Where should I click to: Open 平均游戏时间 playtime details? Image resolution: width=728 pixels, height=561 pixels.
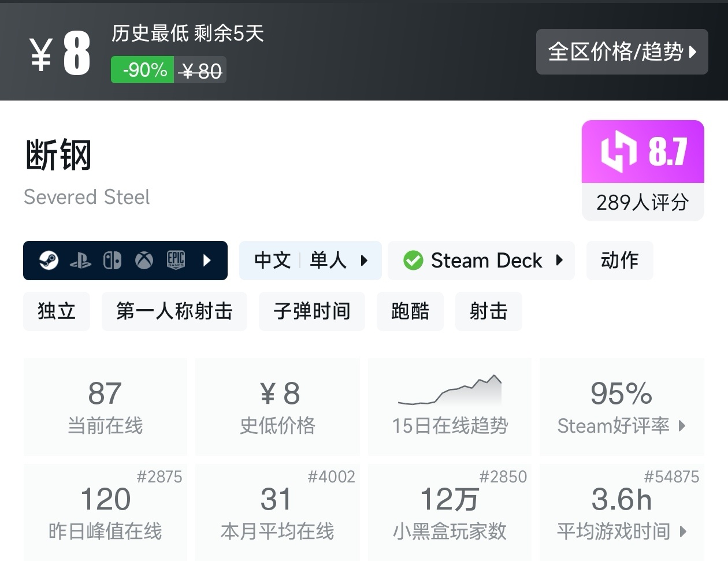click(622, 531)
